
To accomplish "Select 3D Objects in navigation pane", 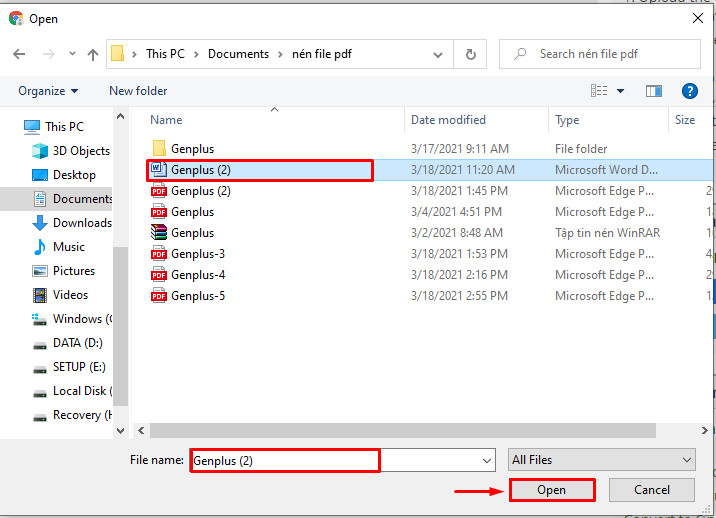I will [x=80, y=151].
